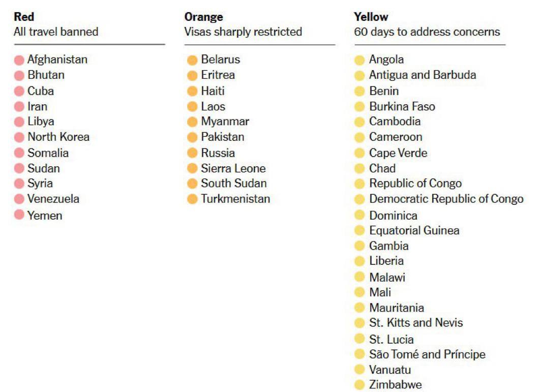Click the red dot beside Yemen
This screenshot has width=544, height=392.
19,215
